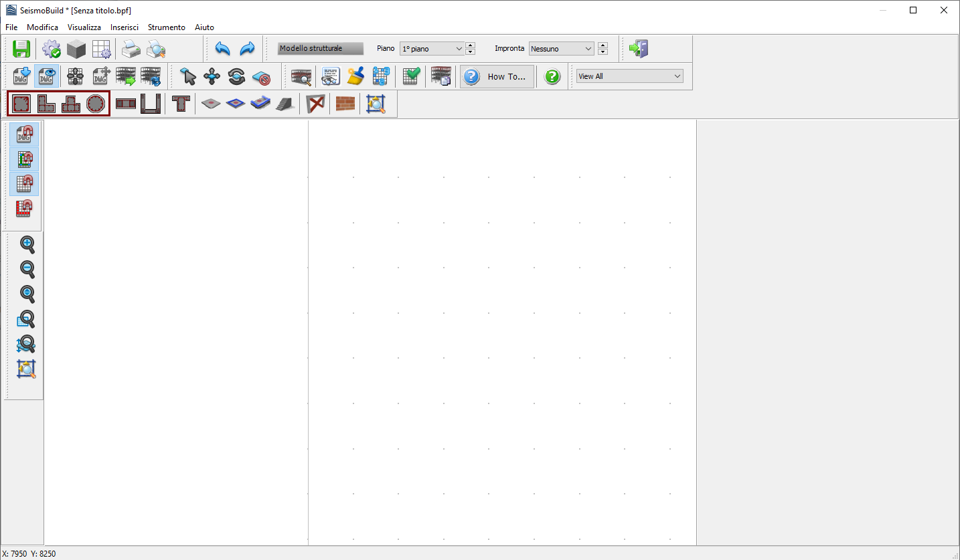The width and height of the screenshot is (960, 560).
Task: Click the blue undo arrow
Action: click(222, 49)
